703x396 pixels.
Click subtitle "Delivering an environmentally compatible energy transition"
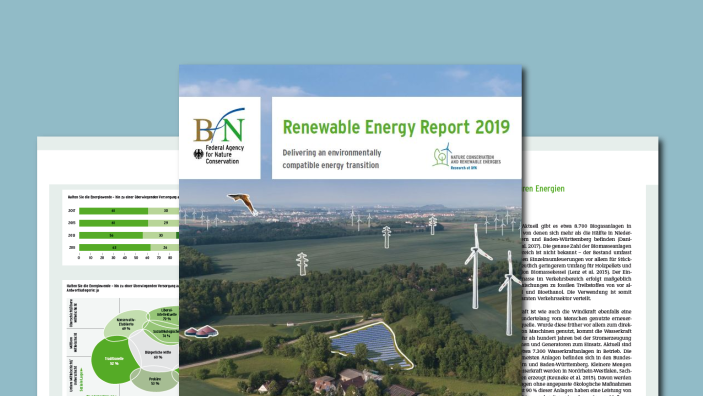332,159
